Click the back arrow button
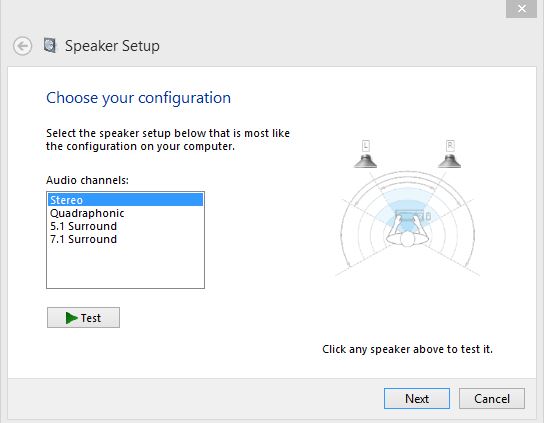544x423 pixels. tap(23, 46)
